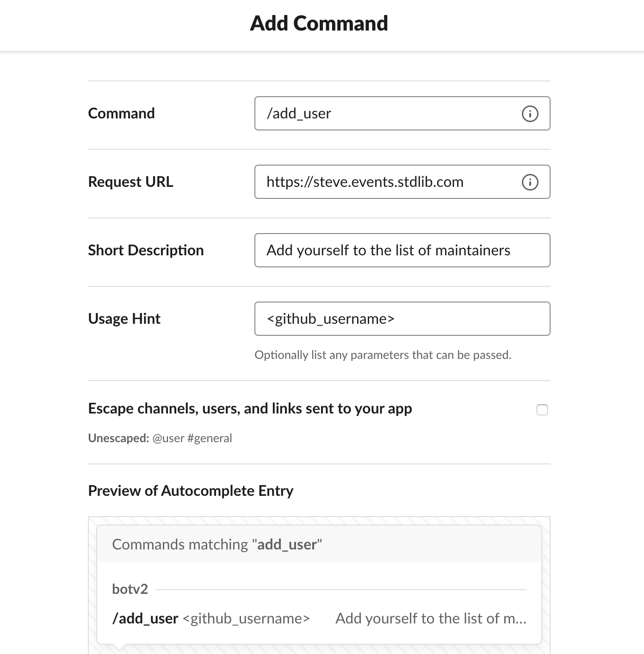
Task: Click the "Commands matching add_user" header
Action: click(x=217, y=544)
